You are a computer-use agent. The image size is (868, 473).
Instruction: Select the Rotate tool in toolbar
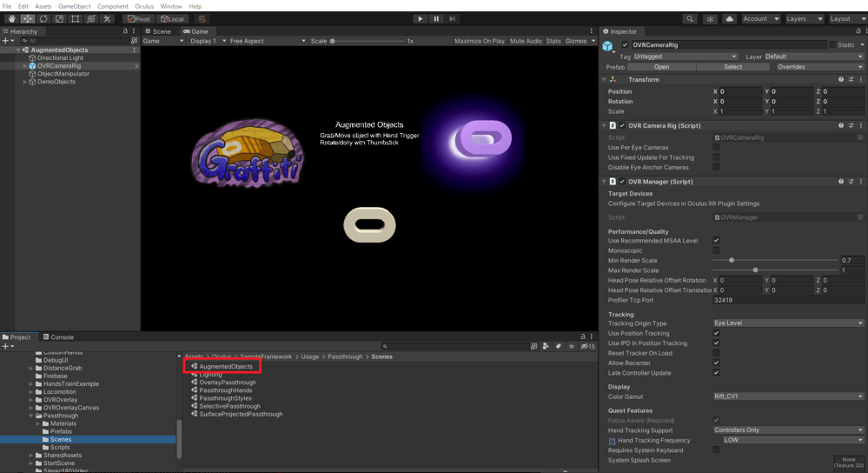pos(43,19)
